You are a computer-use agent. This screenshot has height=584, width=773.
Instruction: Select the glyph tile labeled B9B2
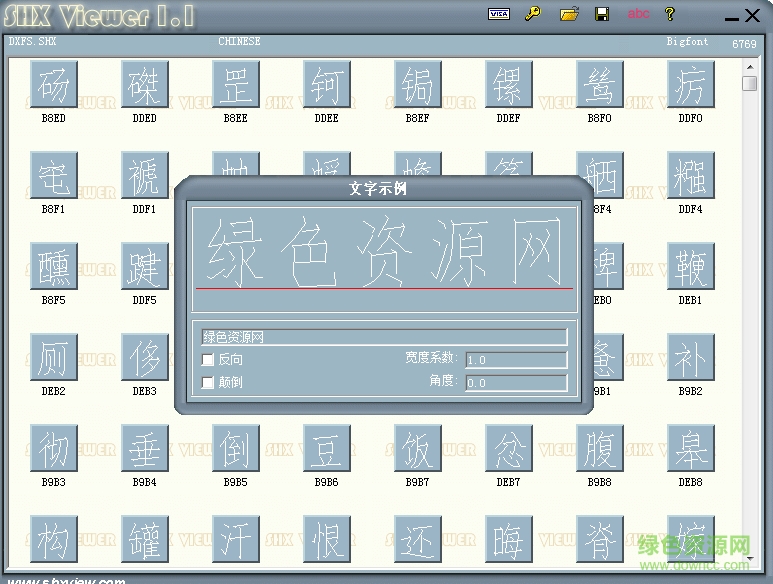(691, 357)
